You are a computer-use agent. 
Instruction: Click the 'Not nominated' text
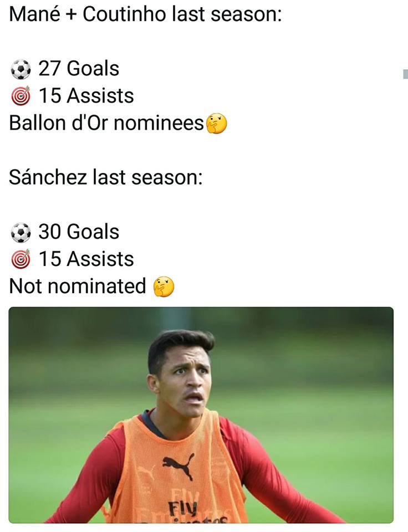78,286
